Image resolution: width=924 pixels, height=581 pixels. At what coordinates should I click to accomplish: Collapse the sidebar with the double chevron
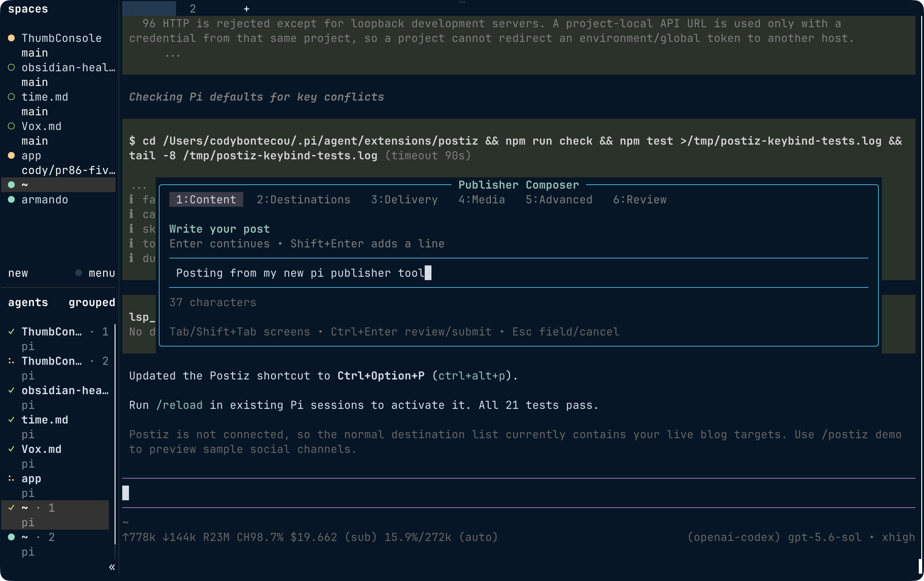[112, 567]
